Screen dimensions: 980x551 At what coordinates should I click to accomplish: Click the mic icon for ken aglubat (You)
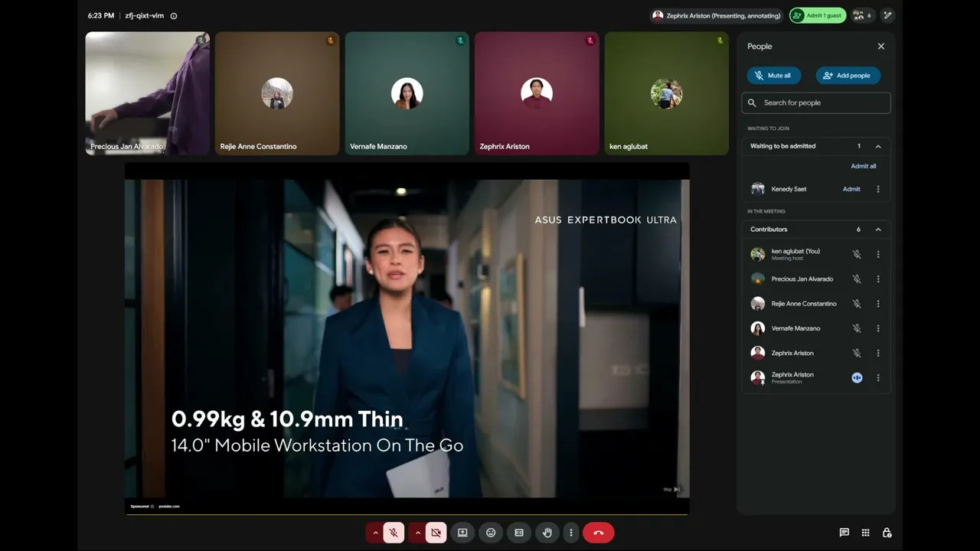point(857,254)
